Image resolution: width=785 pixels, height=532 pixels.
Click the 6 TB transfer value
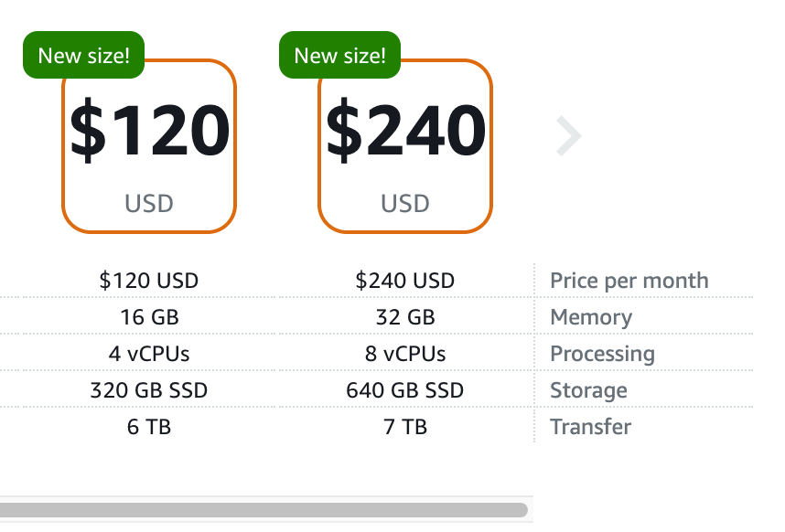[x=149, y=427]
